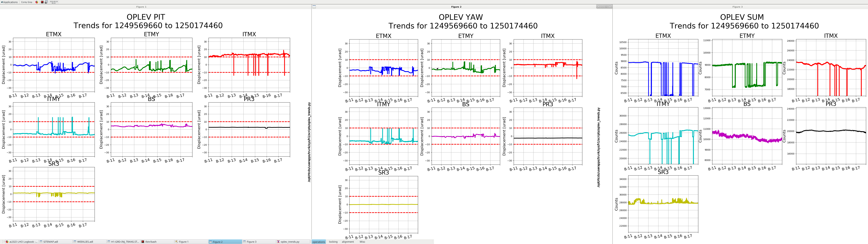Click the ETMY plot title in OPLEV PIT
The height and width of the screenshot is (244, 868).
click(x=151, y=34)
